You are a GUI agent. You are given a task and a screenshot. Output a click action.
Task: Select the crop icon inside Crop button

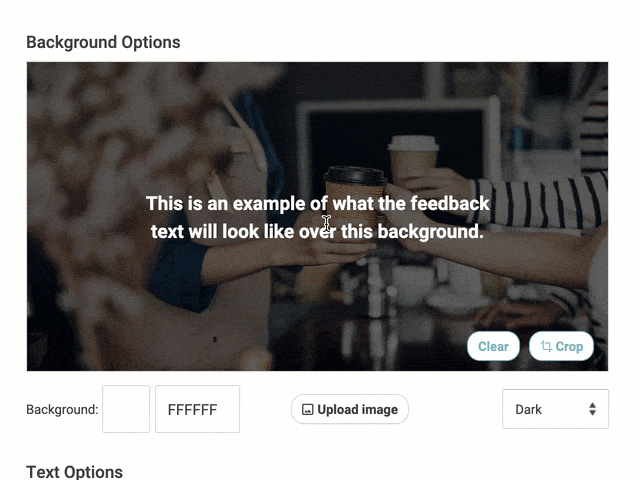pos(546,346)
